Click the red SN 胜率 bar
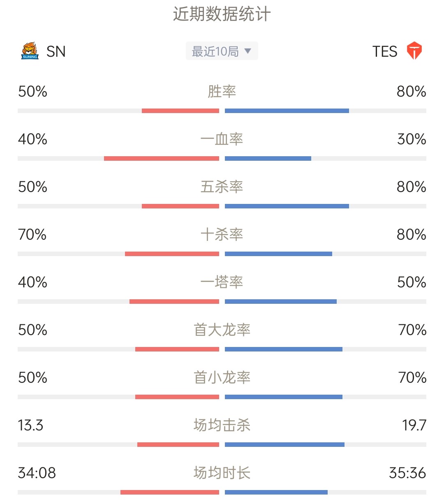The height and width of the screenshot is (504, 444). (180, 111)
